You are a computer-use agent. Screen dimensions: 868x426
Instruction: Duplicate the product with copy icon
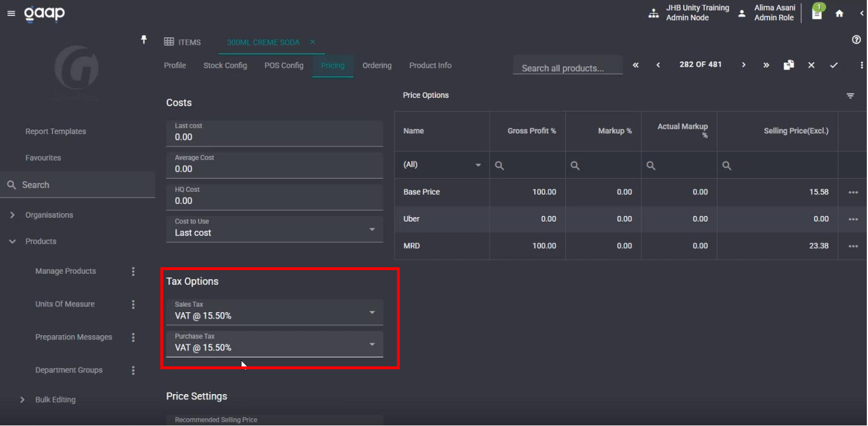pyautogui.click(x=788, y=65)
